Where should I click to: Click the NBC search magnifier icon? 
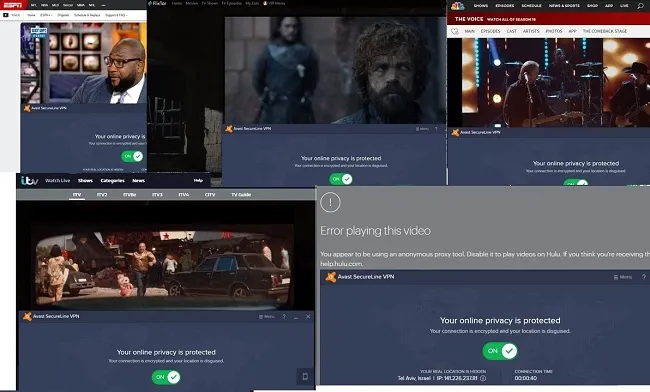[641, 6]
